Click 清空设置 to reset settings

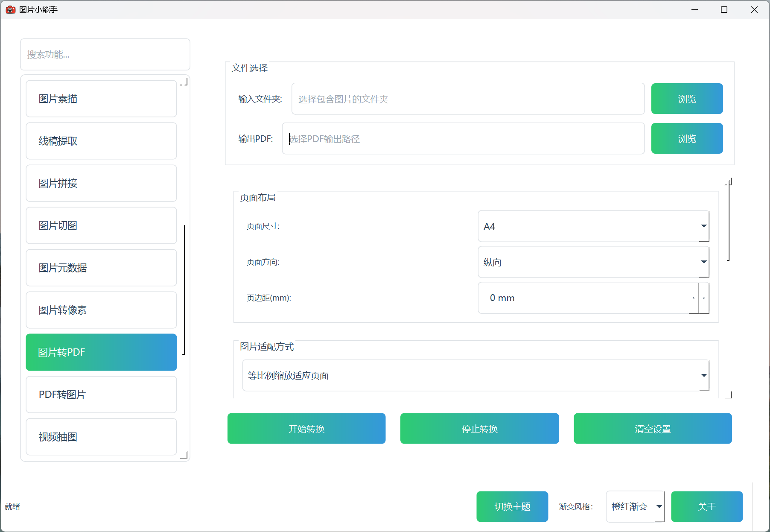point(653,429)
